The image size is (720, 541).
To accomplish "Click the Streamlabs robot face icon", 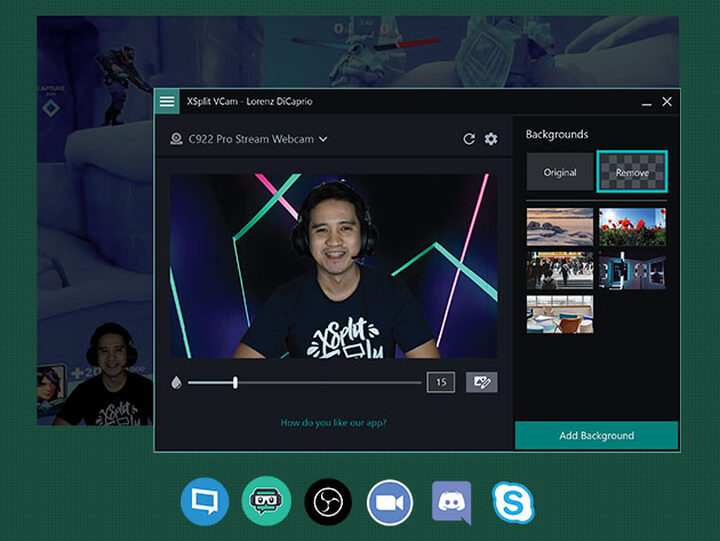I will [x=266, y=501].
